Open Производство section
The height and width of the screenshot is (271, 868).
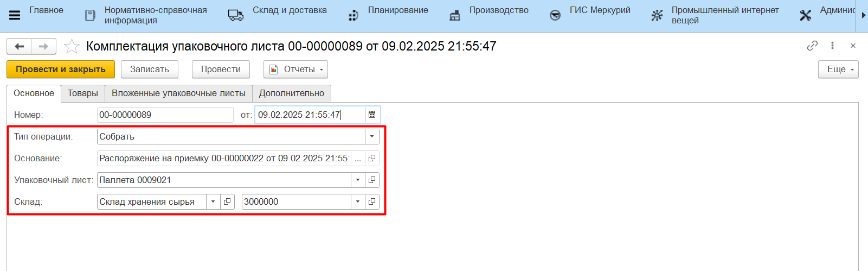point(499,10)
